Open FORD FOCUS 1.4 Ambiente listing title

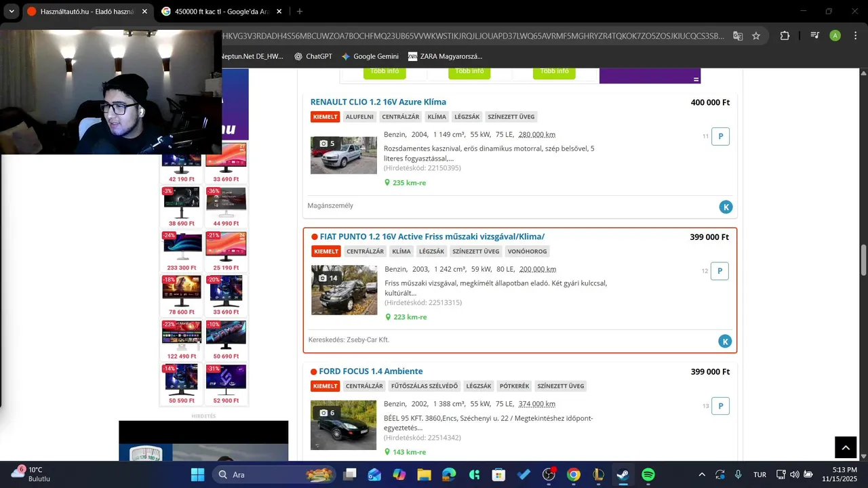(x=371, y=371)
